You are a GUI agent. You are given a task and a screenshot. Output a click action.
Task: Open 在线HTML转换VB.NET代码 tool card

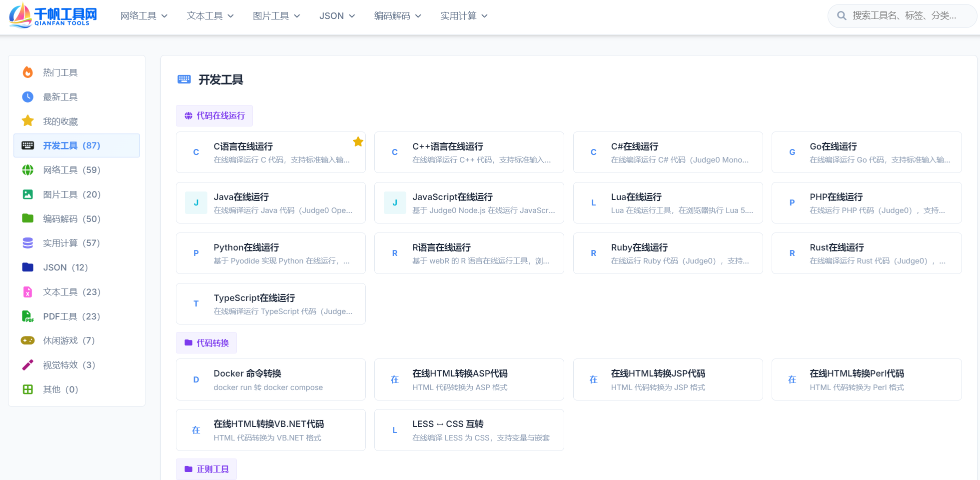(x=270, y=430)
